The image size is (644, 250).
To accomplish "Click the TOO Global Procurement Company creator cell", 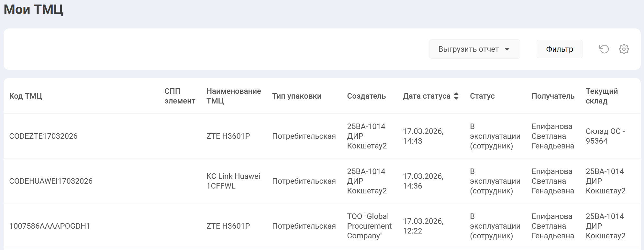I will pyautogui.click(x=369, y=226).
